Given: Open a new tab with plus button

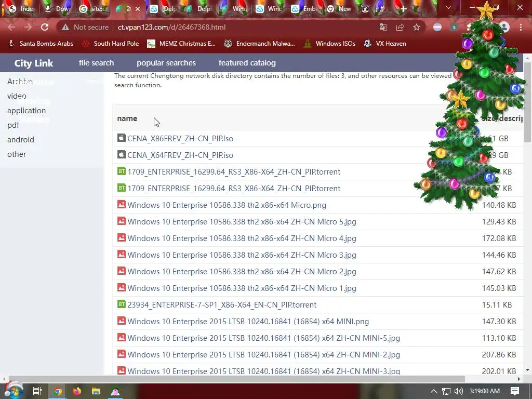Looking at the screenshot, I should 403,9.
